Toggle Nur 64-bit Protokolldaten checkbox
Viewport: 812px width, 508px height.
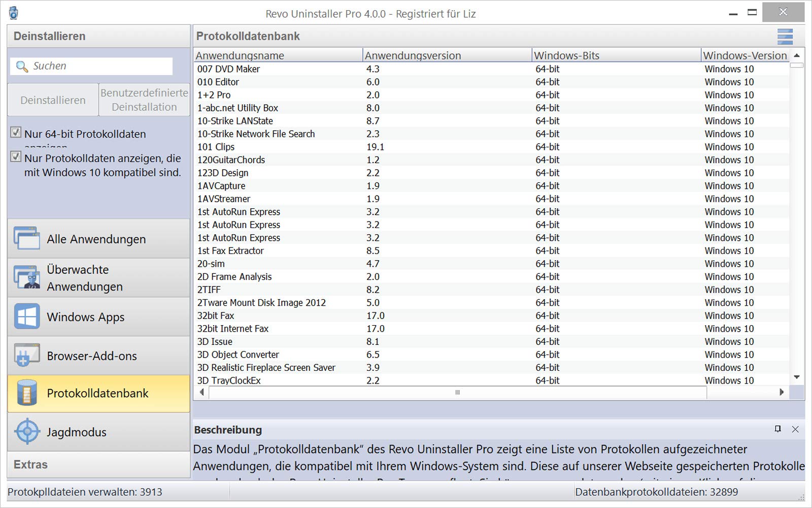(x=16, y=133)
